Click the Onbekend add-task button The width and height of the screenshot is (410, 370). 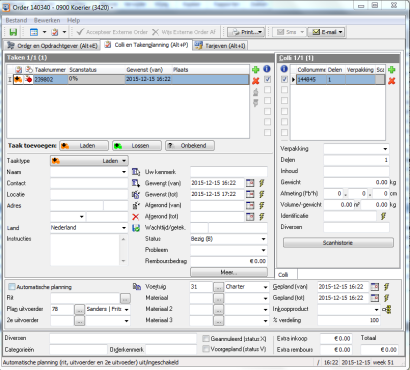pyautogui.click(x=190, y=146)
